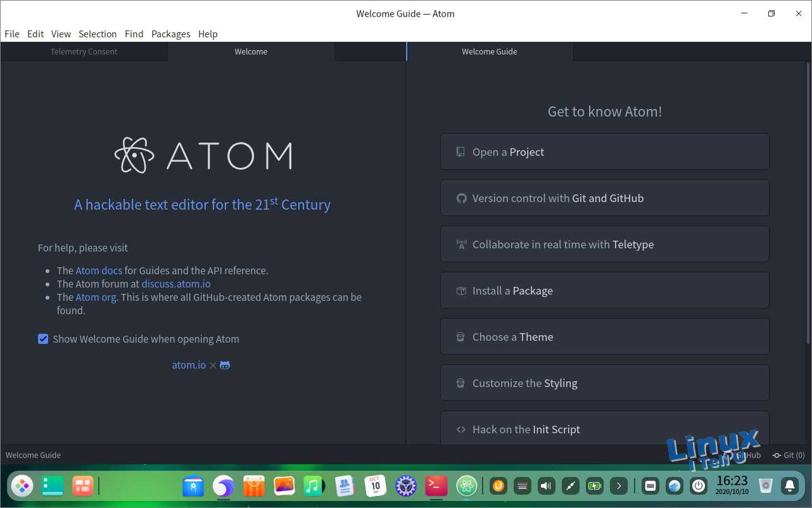This screenshot has width=812, height=508.
Task: Open the Atom org link
Action: pos(96,297)
